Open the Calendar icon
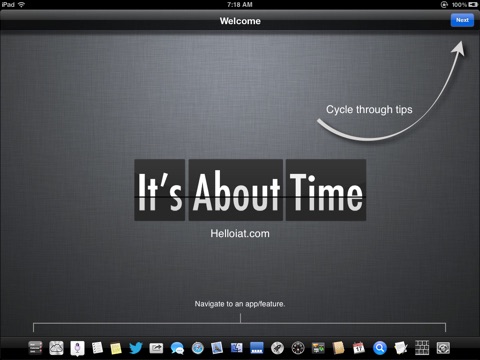 358,348
